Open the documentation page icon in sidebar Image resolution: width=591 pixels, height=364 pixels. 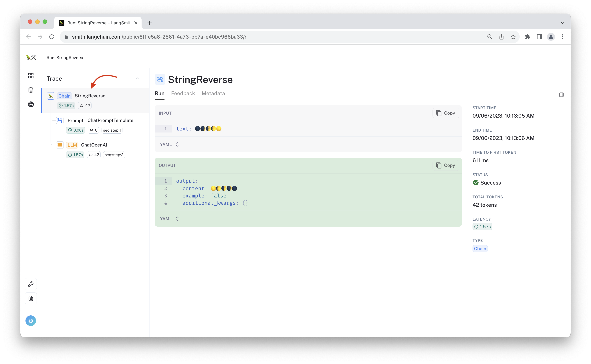[x=31, y=298]
